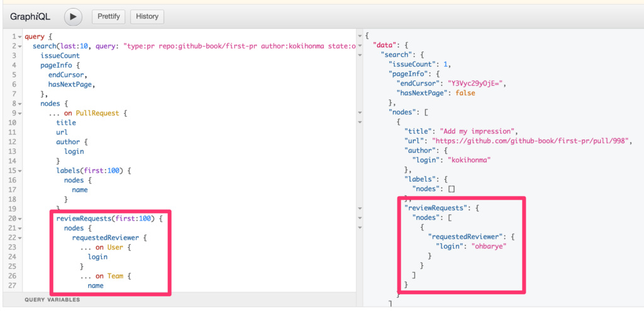The image size is (644, 311).
Task: Click the "kokihonma" login value
Action: click(x=469, y=160)
